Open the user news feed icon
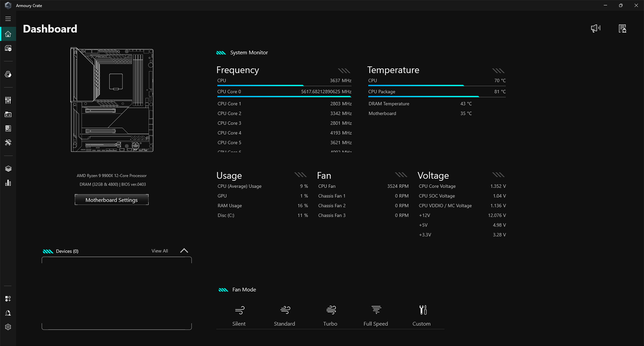The width and height of the screenshot is (644, 346). (x=623, y=28)
